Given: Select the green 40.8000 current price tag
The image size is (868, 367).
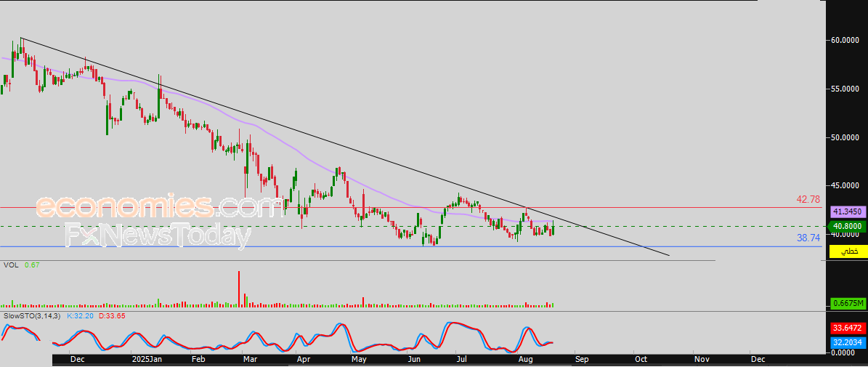Looking at the screenshot, I should pyautogui.click(x=847, y=226).
